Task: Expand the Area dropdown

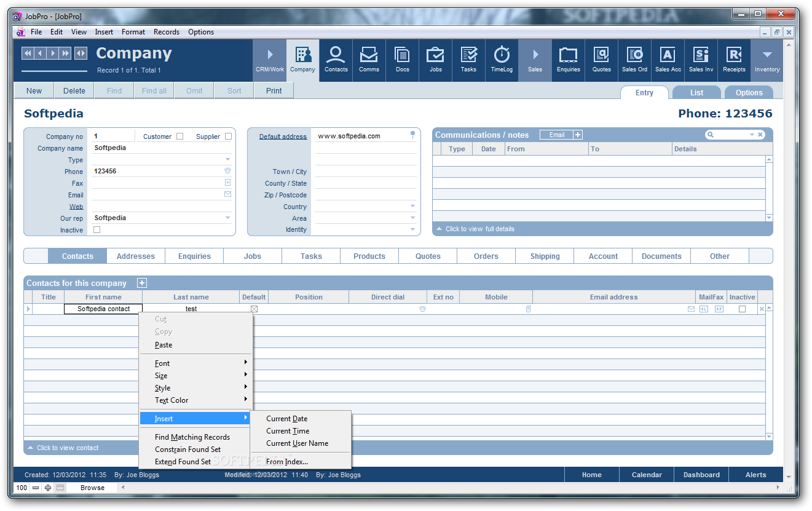Action: [x=412, y=218]
